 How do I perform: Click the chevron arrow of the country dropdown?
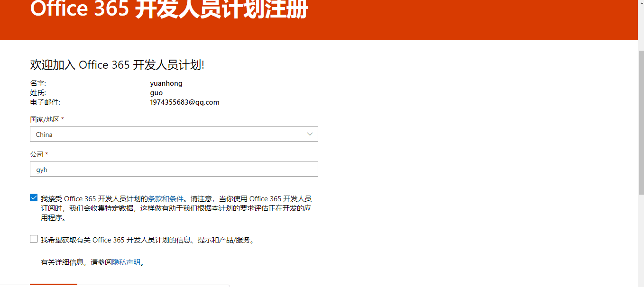(310, 134)
